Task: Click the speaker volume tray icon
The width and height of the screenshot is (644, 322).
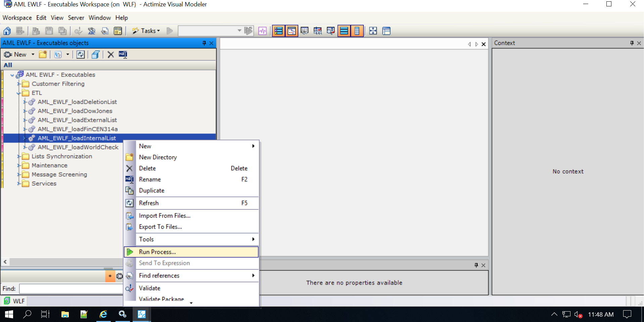Action: pyautogui.click(x=578, y=315)
